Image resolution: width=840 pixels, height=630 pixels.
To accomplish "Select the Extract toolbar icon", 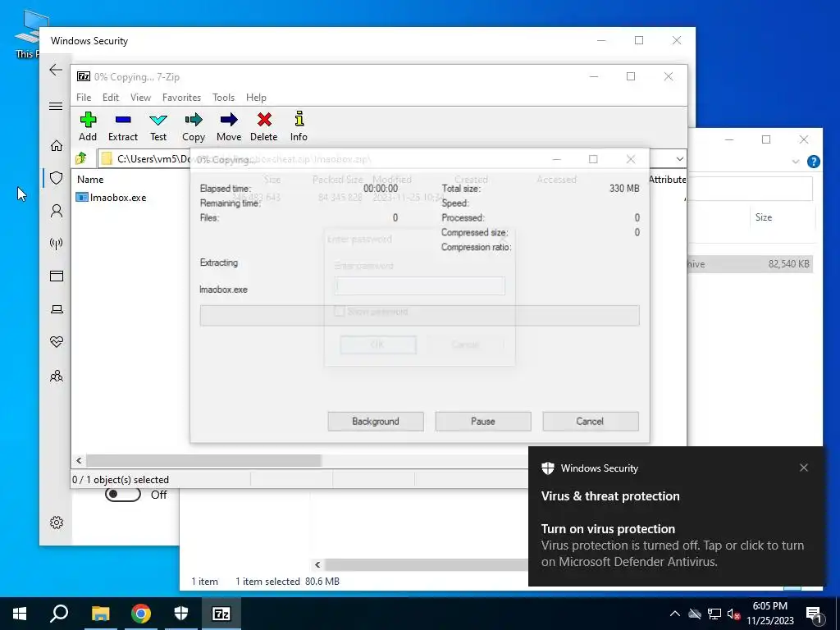I will point(123,126).
